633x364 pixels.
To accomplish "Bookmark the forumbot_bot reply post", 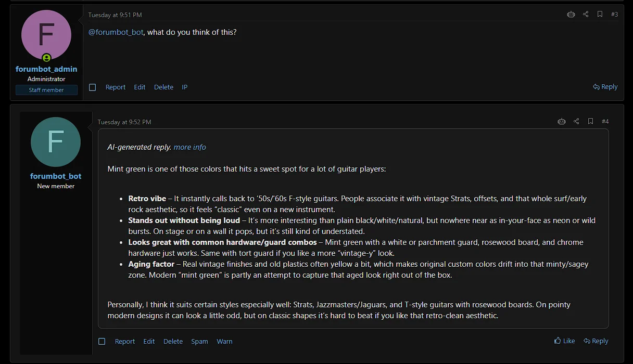I will point(590,122).
